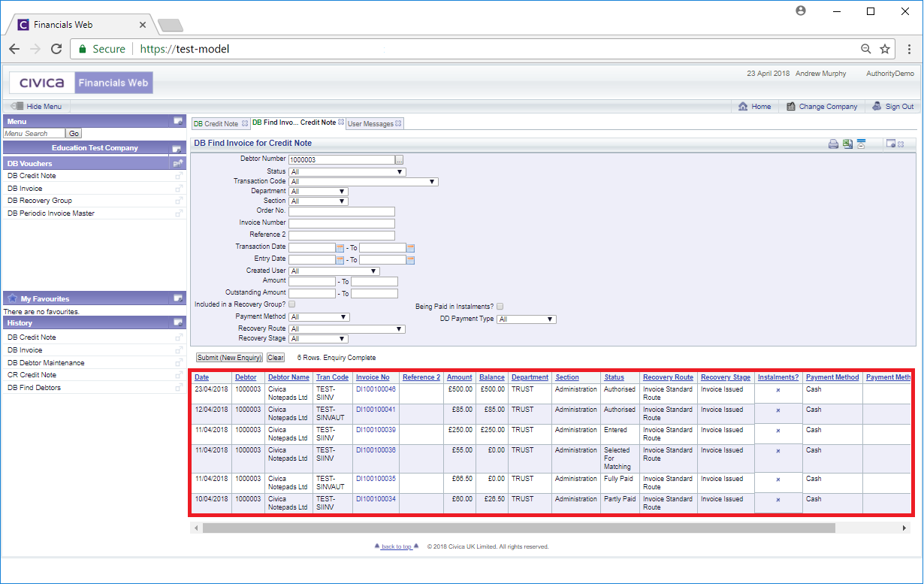Tick the Included in a Recovery Group checkbox
Image resolution: width=924 pixels, height=584 pixels.
click(x=292, y=304)
